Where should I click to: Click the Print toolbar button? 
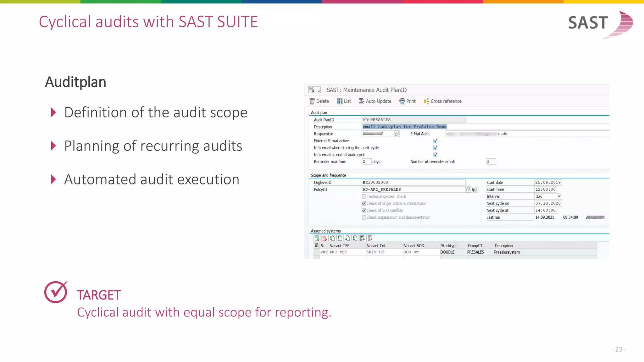click(x=408, y=101)
